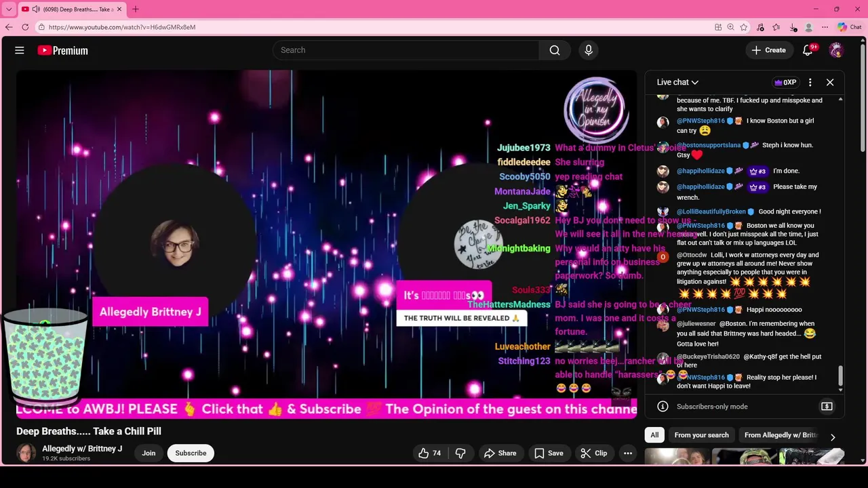
Task: Open the channel avatar below video
Action: tap(26, 453)
